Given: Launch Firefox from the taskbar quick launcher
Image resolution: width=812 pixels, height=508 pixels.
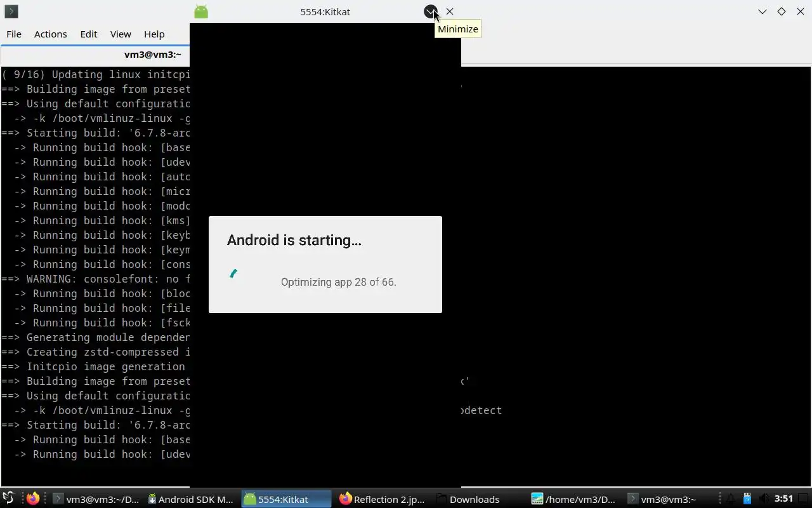Looking at the screenshot, I should click(x=33, y=498).
